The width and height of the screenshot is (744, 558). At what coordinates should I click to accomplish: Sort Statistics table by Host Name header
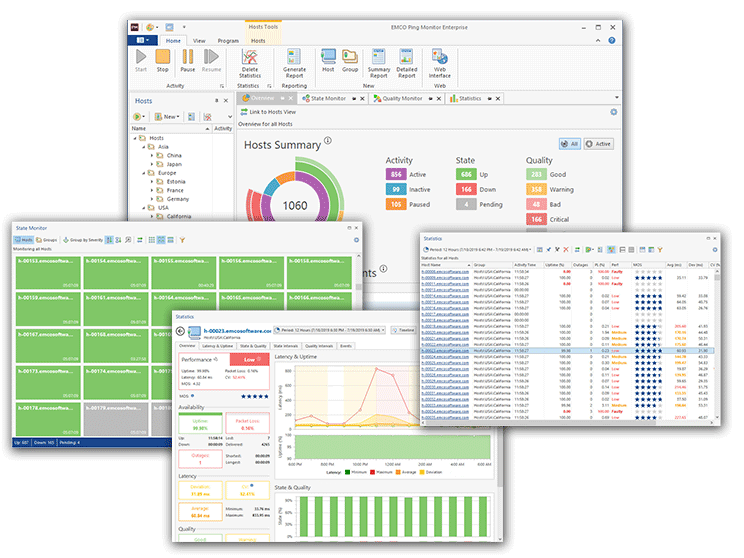click(446, 265)
